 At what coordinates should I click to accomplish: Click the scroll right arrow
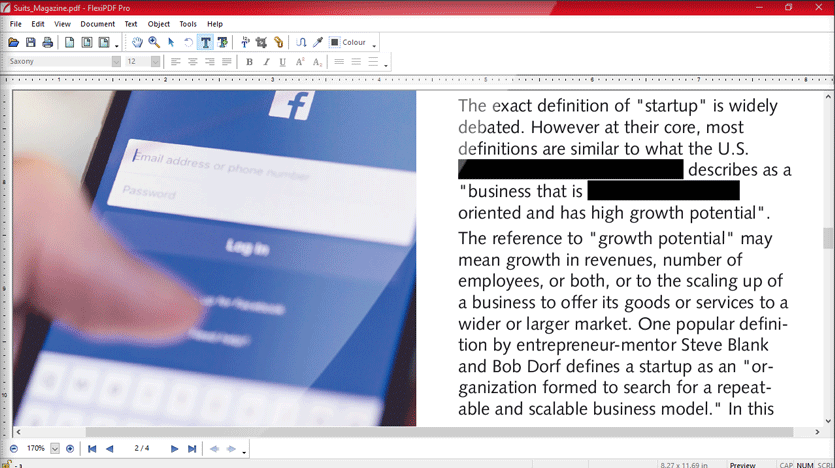(x=817, y=432)
